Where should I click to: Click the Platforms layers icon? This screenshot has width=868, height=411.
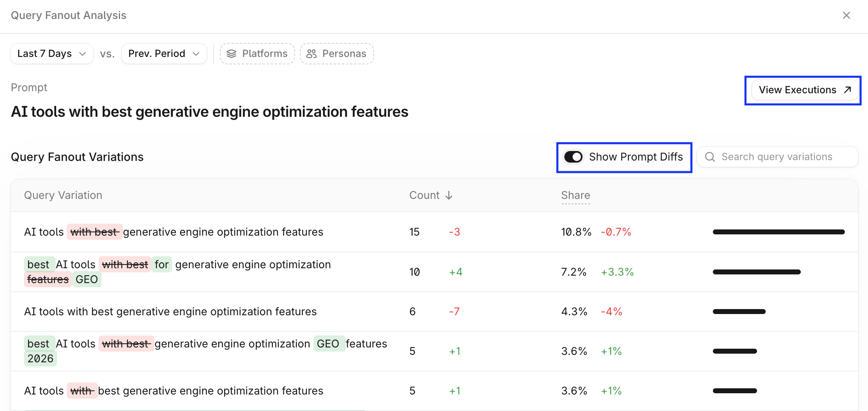(x=231, y=54)
